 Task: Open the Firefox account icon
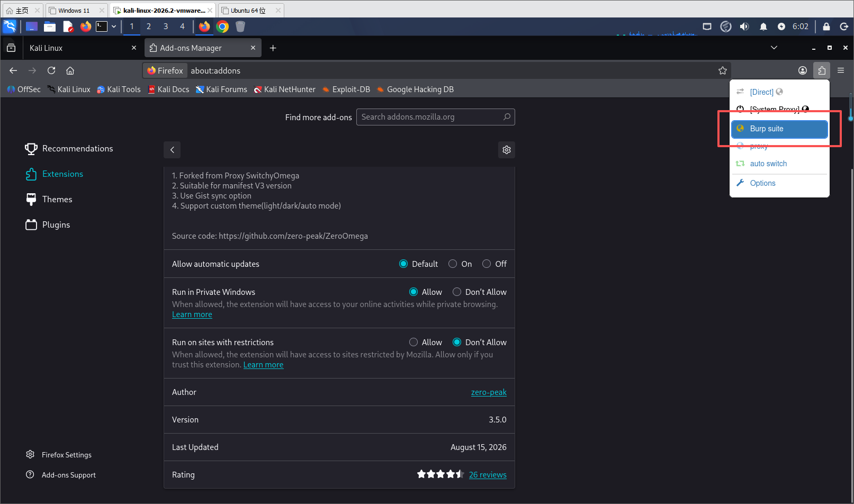[803, 70]
